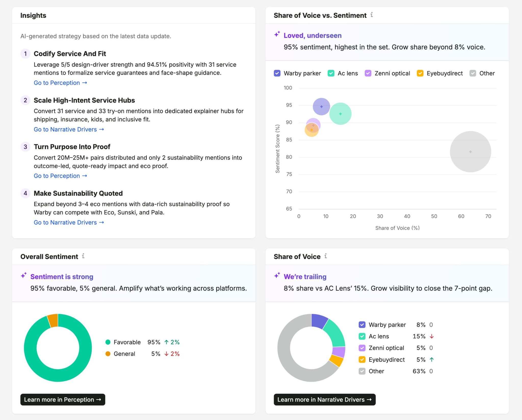Click info icon next to Share of Voice title

coord(325,256)
